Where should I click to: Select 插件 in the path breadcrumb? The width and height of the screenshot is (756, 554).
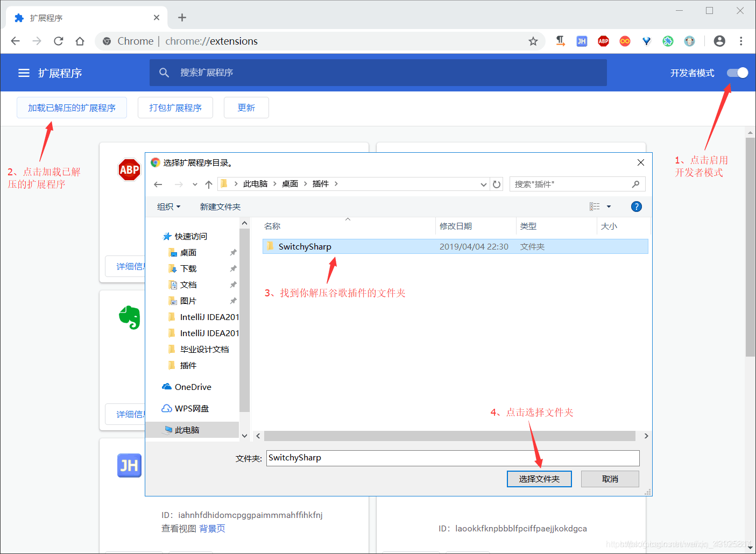pos(321,184)
